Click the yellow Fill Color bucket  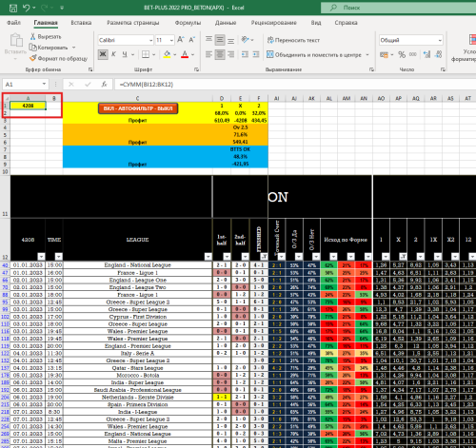click(x=167, y=54)
